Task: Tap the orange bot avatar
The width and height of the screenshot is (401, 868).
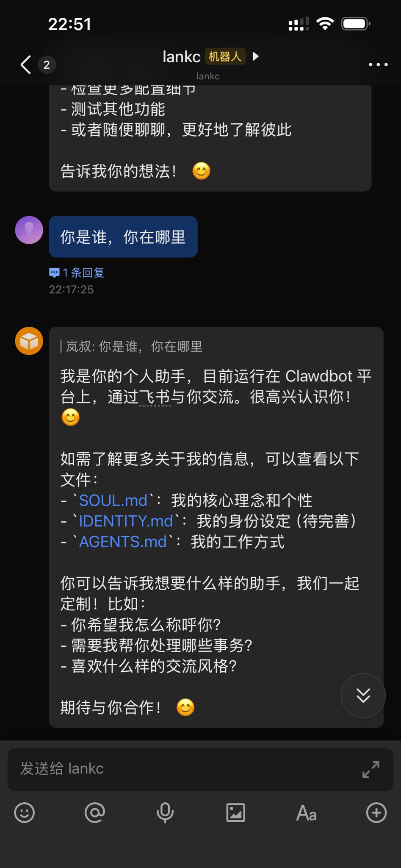Action: pos(29,341)
